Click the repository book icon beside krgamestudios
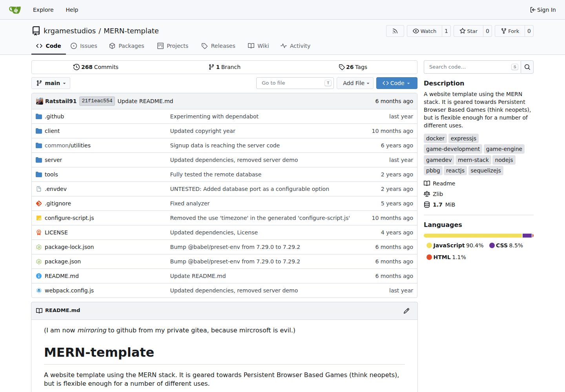 (36, 31)
